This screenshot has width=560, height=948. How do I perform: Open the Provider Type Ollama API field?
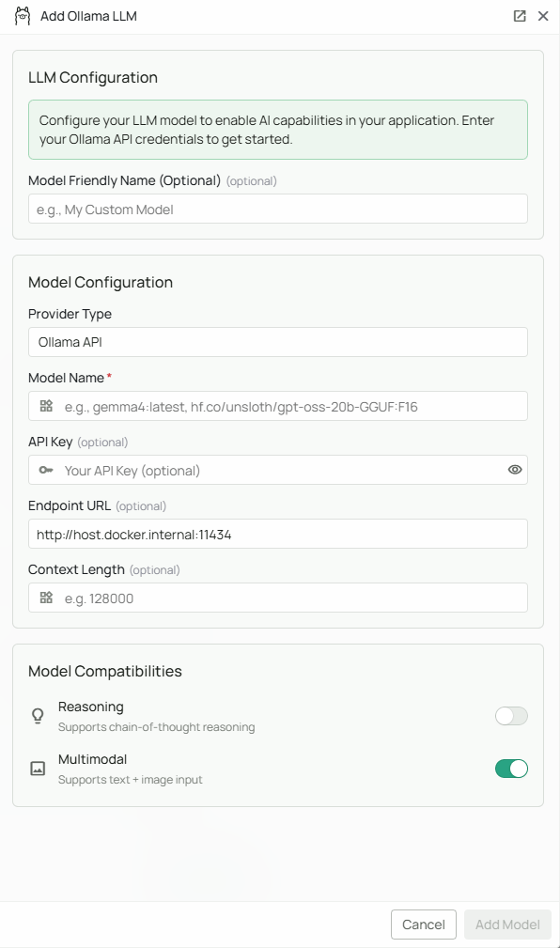tap(278, 342)
